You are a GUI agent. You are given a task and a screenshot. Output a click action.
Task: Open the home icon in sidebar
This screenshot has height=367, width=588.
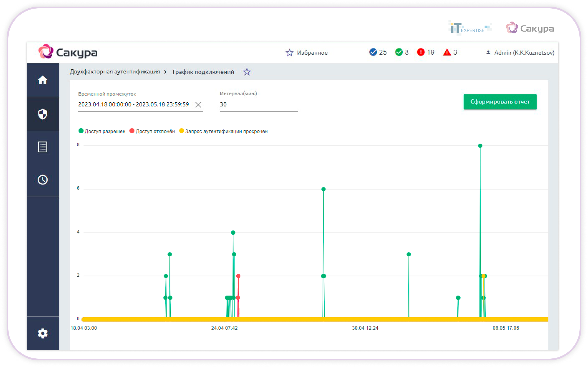point(43,80)
